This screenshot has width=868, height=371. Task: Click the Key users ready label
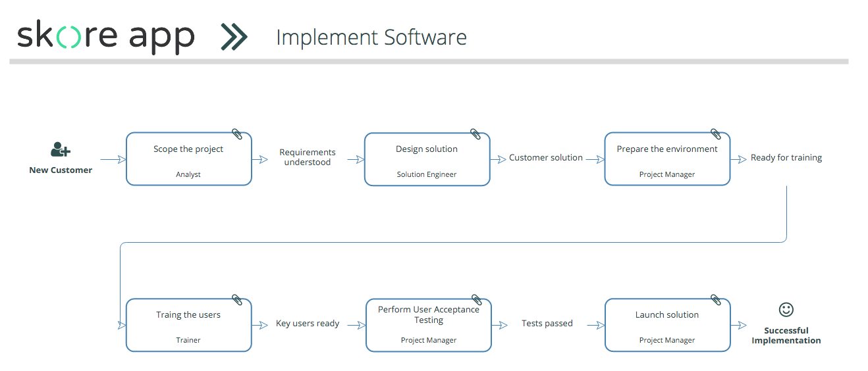pos(308,324)
